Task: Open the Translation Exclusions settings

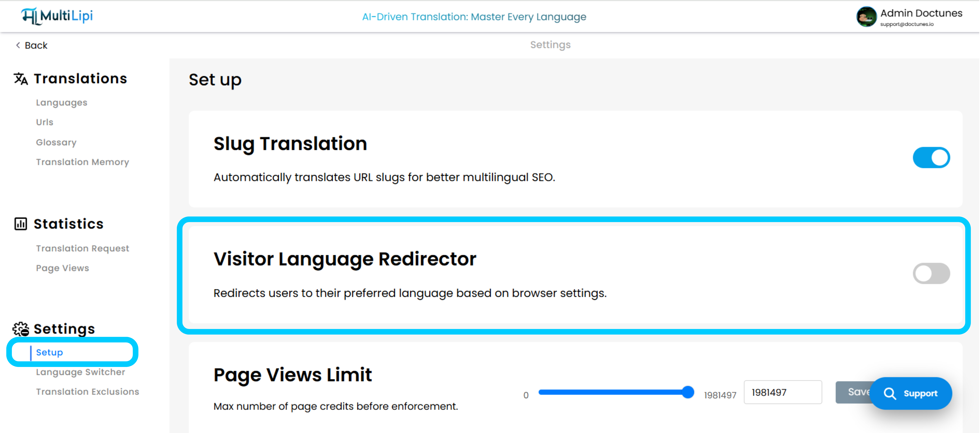Action: pyautogui.click(x=88, y=392)
